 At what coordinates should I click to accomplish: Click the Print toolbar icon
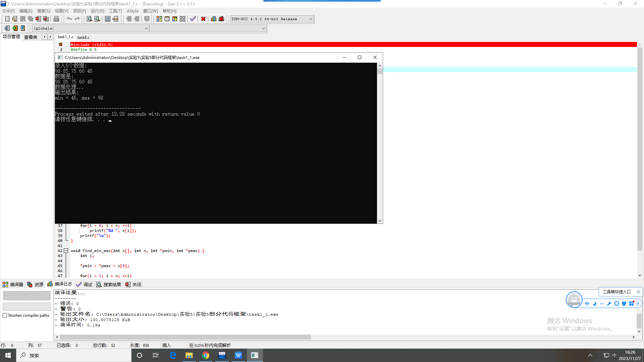[x=56, y=19]
